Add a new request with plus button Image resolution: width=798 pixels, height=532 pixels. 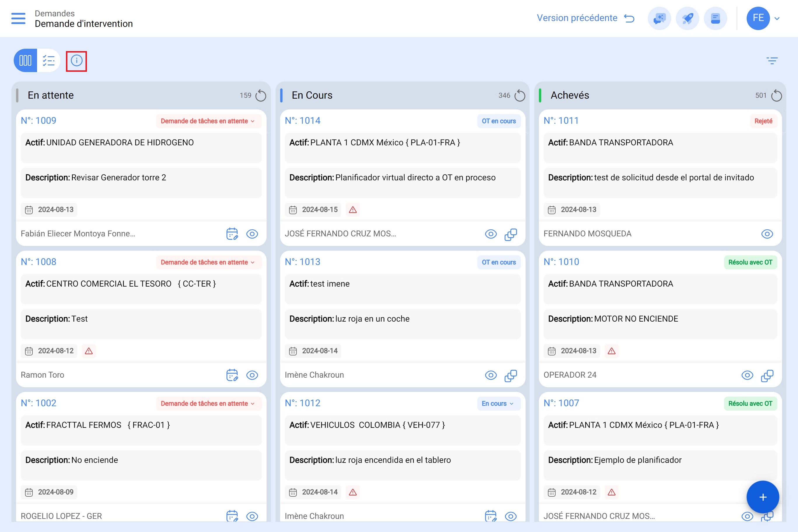[x=763, y=497]
